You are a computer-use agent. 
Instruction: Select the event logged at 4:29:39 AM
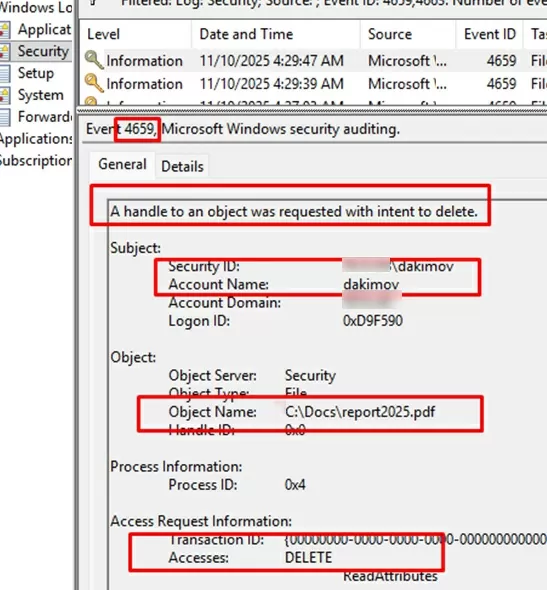click(314, 84)
